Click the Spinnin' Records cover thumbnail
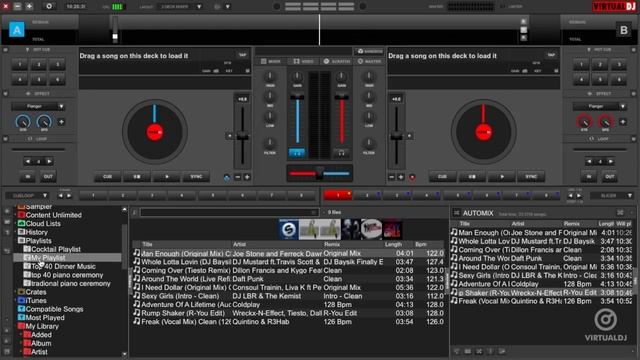Image resolution: width=640 pixels, height=360 pixels. point(288,229)
